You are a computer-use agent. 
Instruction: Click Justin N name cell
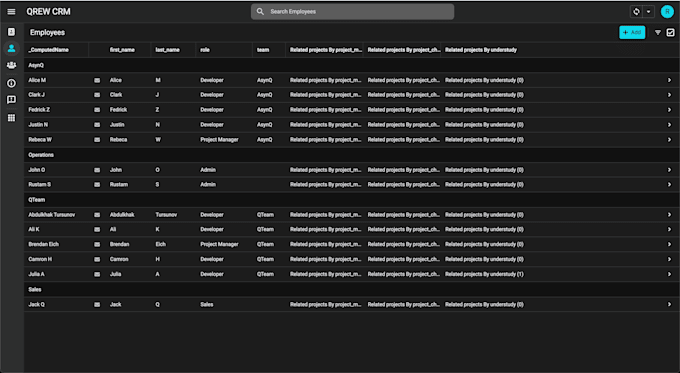point(38,125)
